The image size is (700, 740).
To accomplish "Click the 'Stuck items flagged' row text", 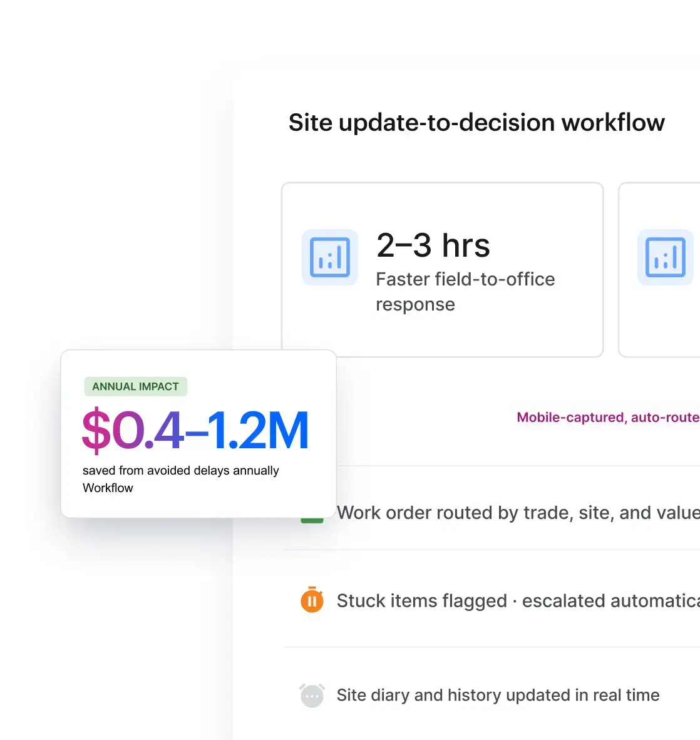I will tap(518, 601).
